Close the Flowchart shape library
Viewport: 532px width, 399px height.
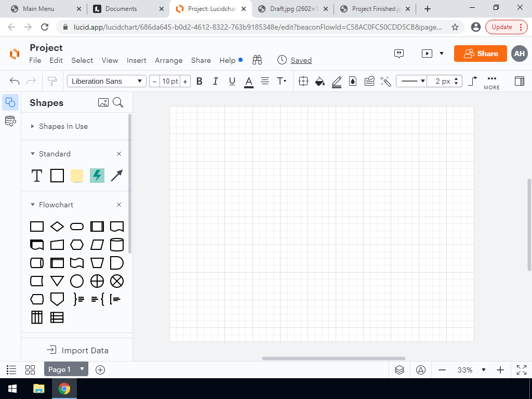tap(119, 205)
